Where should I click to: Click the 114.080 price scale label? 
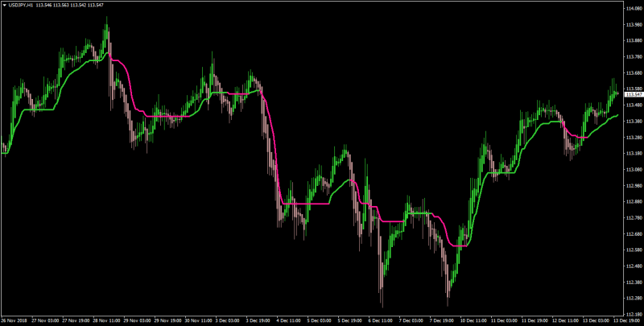tap(634, 8)
